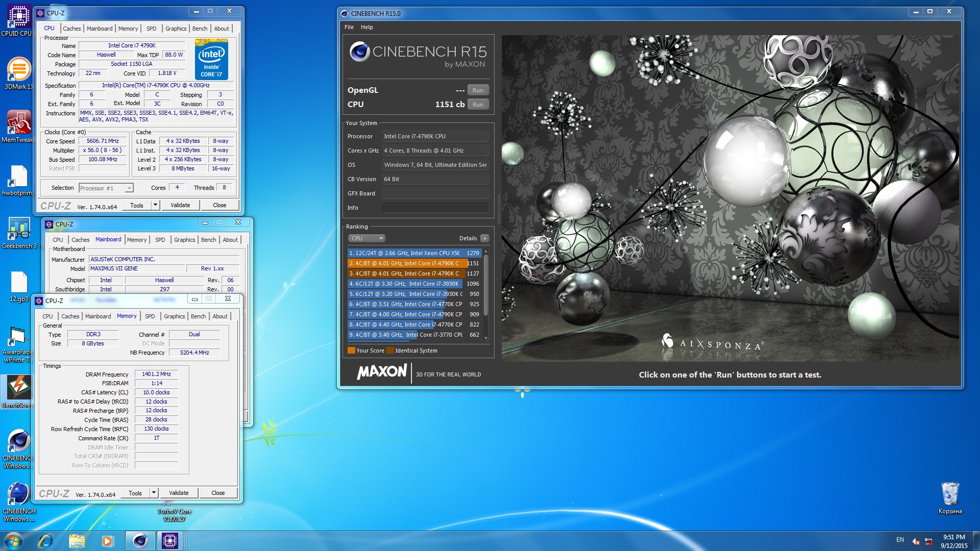Click Close button in Memory CPU-Z window
980x551 pixels.
(218, 493)
